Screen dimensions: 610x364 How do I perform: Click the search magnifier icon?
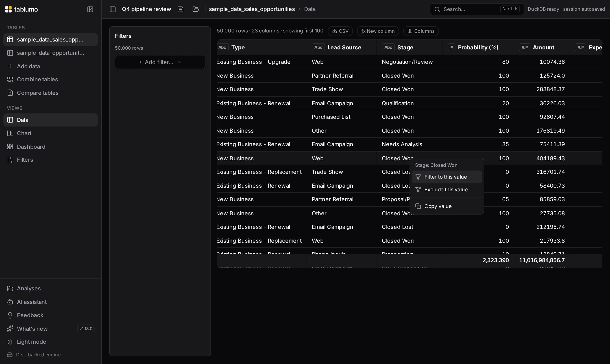pyautogui.click(x=437, y=9)
